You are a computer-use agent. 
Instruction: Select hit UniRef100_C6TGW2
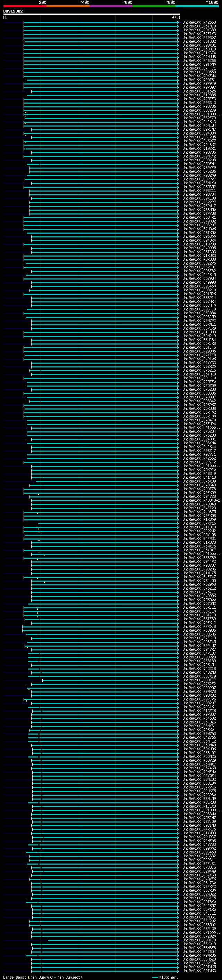coord(199,41)
